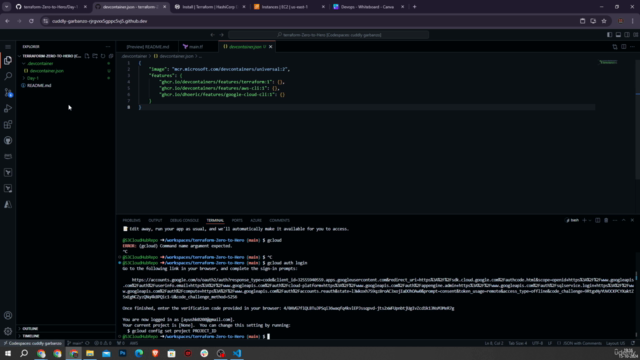Open the Manage gear in activity bar
The width and height of the screenshot is (640, 360).
[x=8, y=331]
